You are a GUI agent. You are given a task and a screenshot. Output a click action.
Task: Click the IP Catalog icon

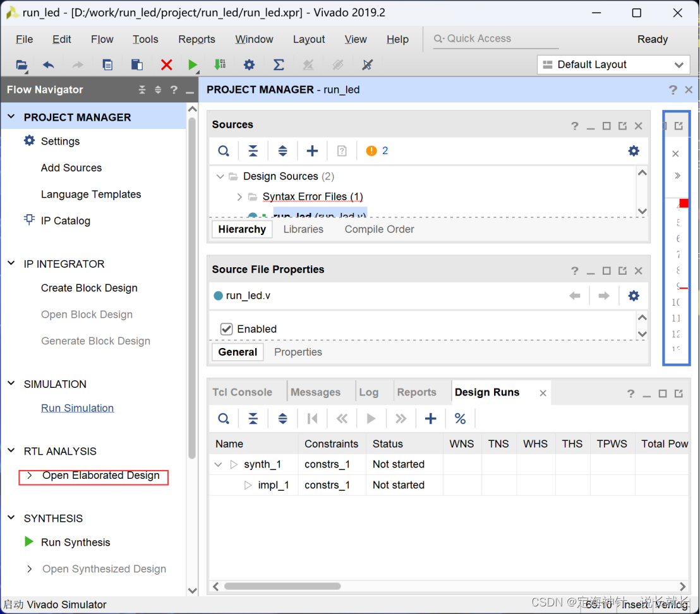point(29,220)
